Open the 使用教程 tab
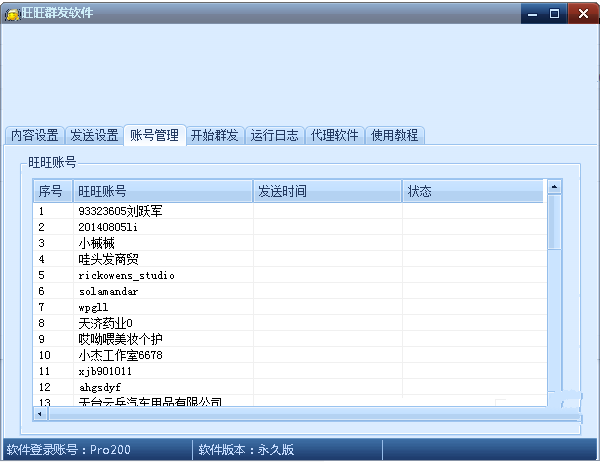The image size is (600, 462). pyautogui.click(x=395, y=135)
